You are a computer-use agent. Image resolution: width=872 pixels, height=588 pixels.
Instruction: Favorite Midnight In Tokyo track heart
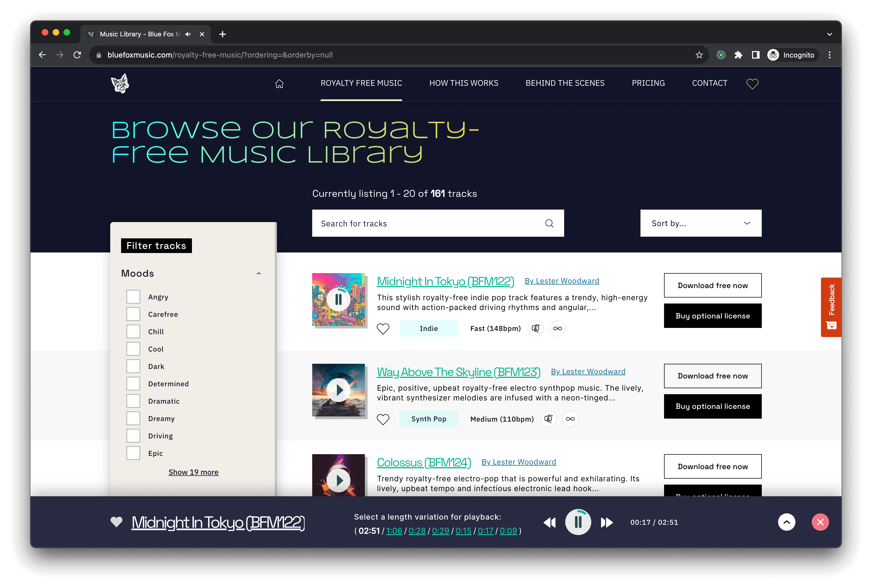(x=383, y=328)
